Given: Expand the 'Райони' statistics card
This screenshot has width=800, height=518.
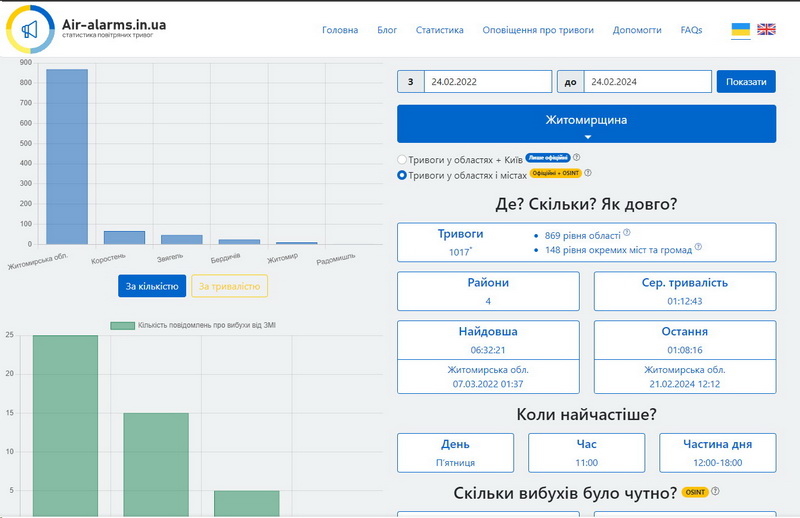Looking at the screenshot, I should pyautogui.click(x=488, y=291).
